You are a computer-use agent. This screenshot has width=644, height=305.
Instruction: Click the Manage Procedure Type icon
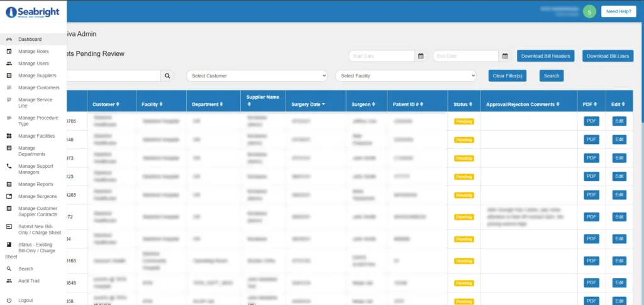(9, 118)
